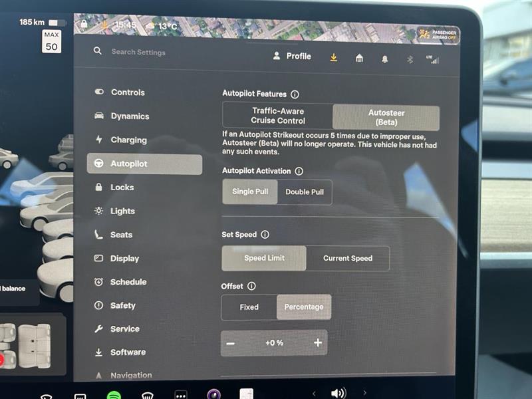Click the Search Settings field
The image size is (532, 399).
click(x=140, y=52)
